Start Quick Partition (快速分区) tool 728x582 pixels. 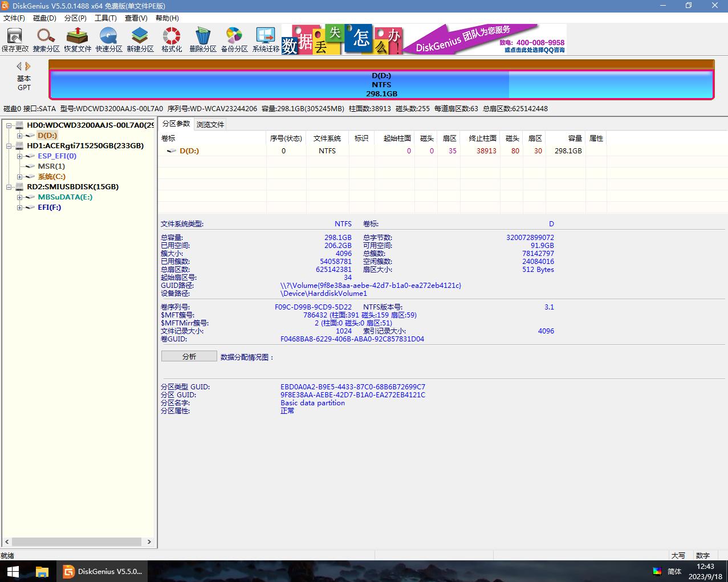click(109, 40)
